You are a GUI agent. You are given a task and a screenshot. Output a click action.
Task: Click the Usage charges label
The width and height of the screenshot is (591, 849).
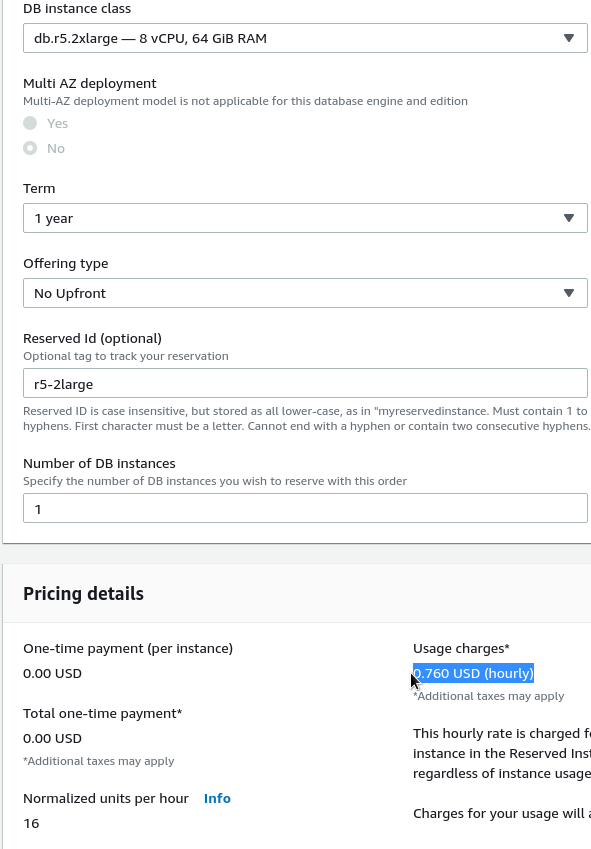coord(461,649)
